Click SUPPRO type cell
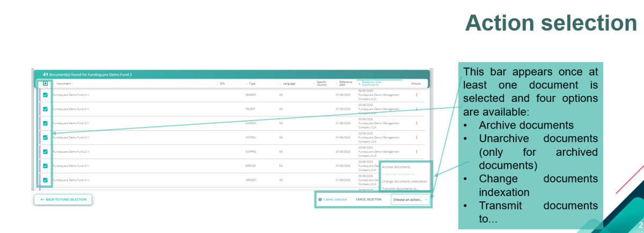 250,152
